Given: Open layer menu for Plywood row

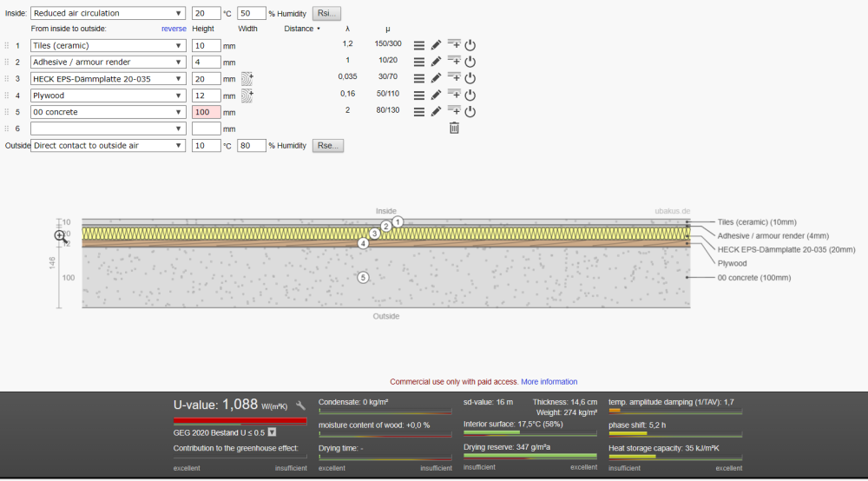Looking at the screenshot, I should (x=419, y=96).
